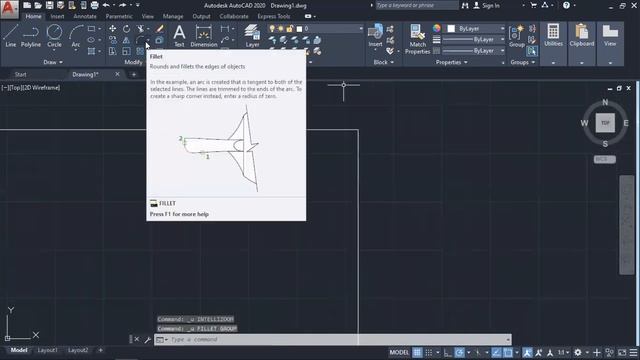Toggle polar tracking in status bar

pyautogui.click(x=460, y=352)
